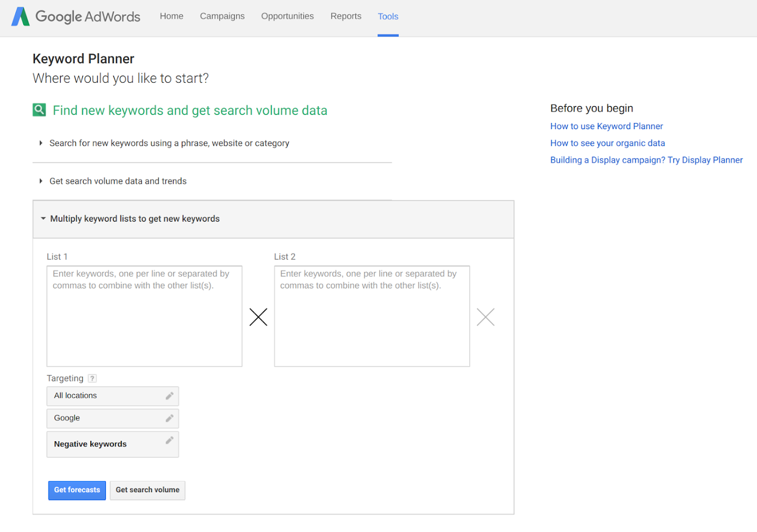Screen dimensions: 757x532
Task: Click the black multiply X between lists
Action: [258, 317]
